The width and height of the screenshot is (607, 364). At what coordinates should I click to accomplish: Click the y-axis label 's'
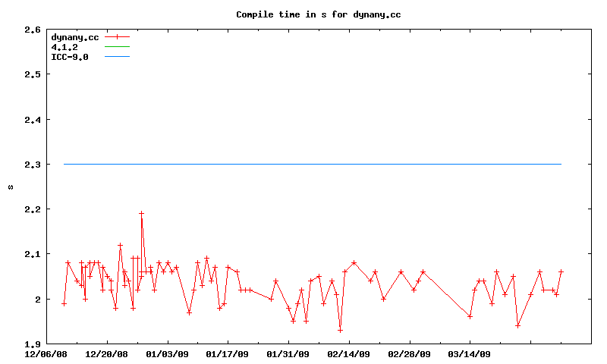[10, 187]
